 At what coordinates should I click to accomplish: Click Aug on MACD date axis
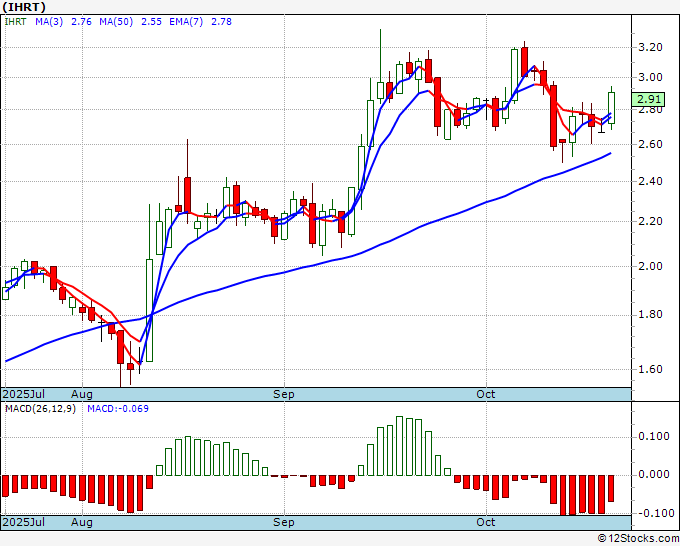82,522
